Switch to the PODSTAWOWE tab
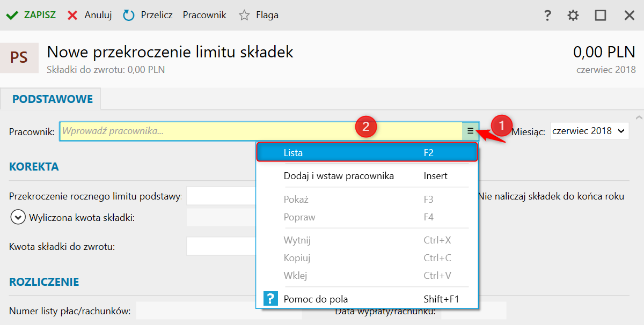Image resolution: width=644 pixels, height=325 pixels. click(x=53, y=99)
